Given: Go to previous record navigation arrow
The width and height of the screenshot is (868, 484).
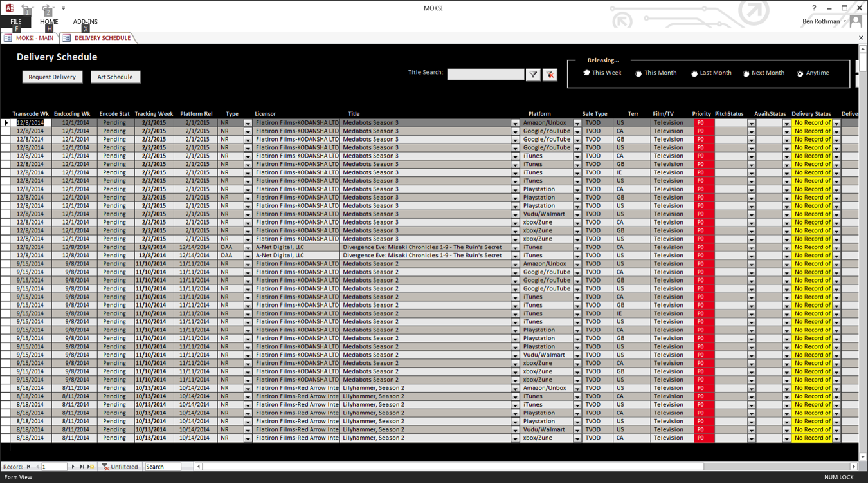Looking at the screenshot, I should point(37,467).
